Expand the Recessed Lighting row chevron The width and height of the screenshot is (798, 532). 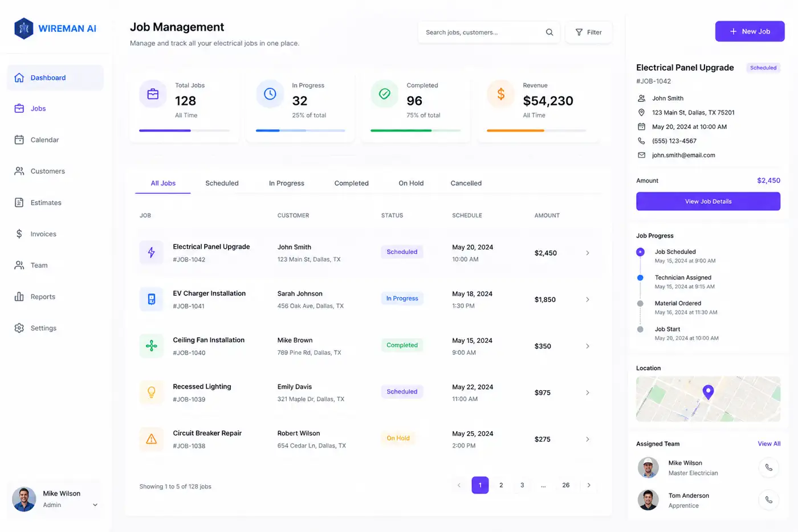588,393
